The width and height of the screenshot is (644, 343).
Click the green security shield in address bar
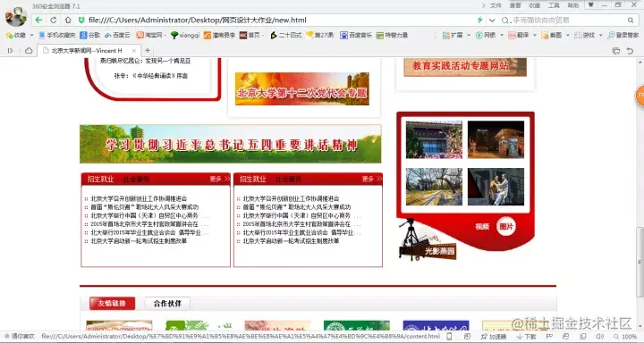tap(81, 21)
